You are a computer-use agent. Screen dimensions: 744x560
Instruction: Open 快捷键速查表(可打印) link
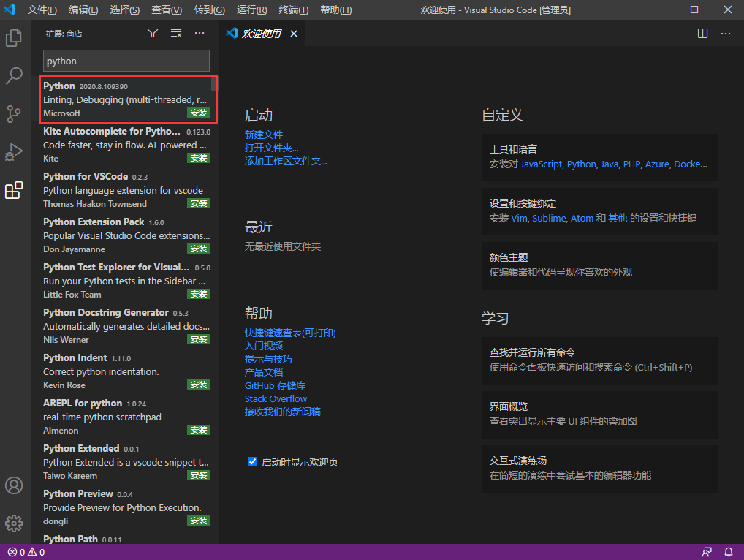(290, 333)
